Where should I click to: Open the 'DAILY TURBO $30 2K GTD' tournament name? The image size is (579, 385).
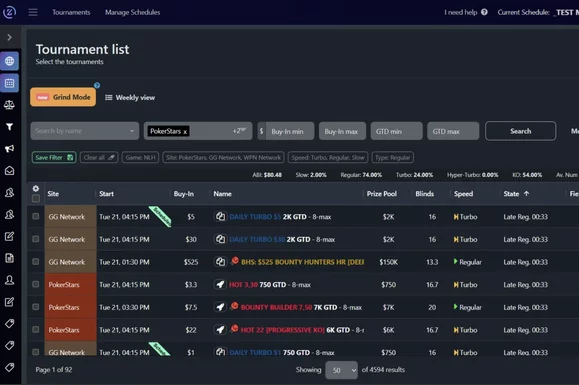pos(282,239)
